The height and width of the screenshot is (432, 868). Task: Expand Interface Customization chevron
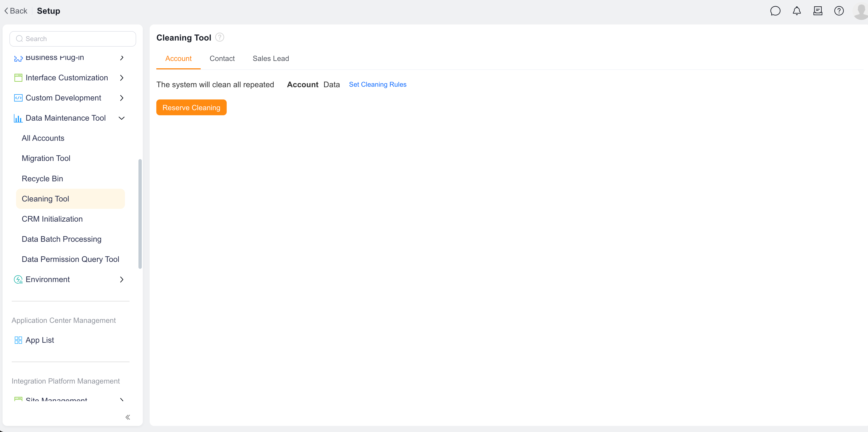122,78
